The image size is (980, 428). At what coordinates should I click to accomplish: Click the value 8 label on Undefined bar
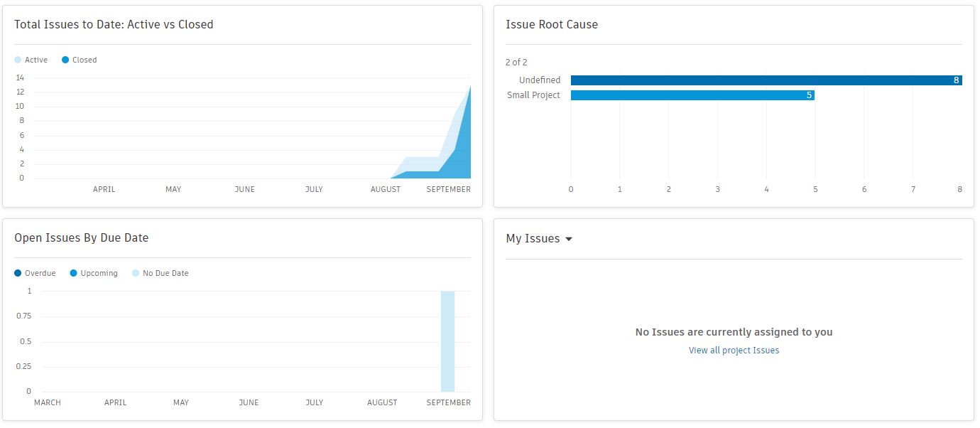957,80
